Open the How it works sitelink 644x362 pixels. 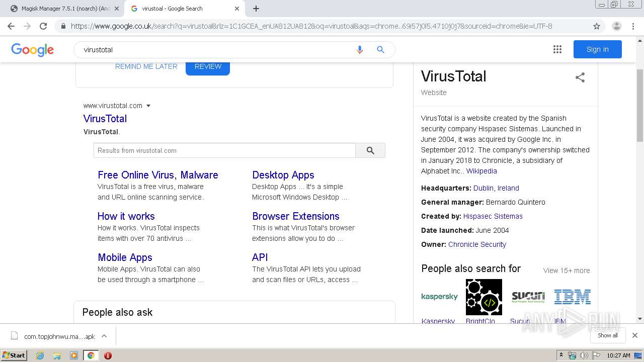pyautogui.click(x=126, y=216)
